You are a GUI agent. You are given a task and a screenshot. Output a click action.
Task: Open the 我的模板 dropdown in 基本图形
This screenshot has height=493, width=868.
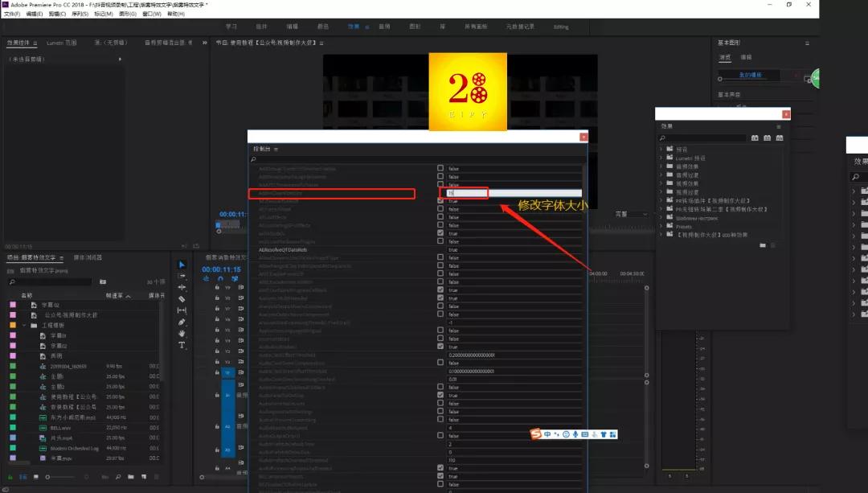coord(750,75)
